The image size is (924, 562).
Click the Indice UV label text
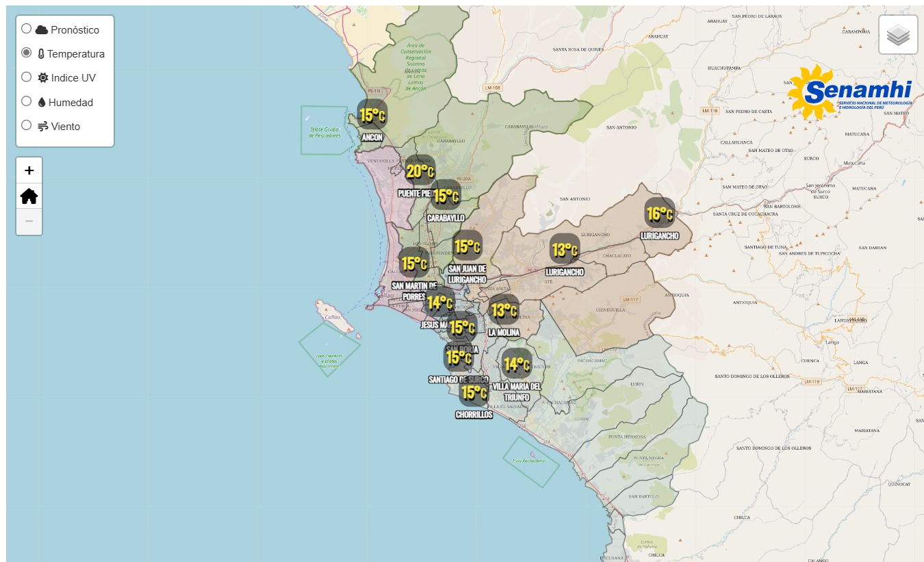click(x=73, y=78)
